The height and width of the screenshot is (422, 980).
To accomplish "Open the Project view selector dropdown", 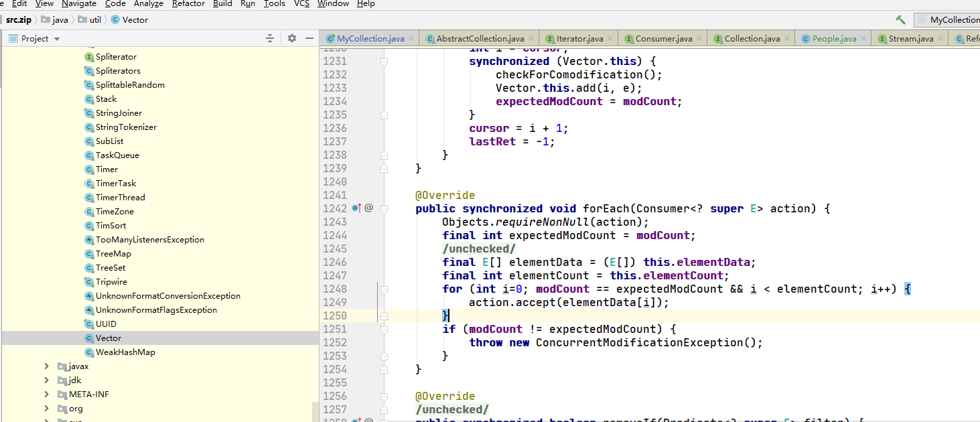I will pos(57,39).
